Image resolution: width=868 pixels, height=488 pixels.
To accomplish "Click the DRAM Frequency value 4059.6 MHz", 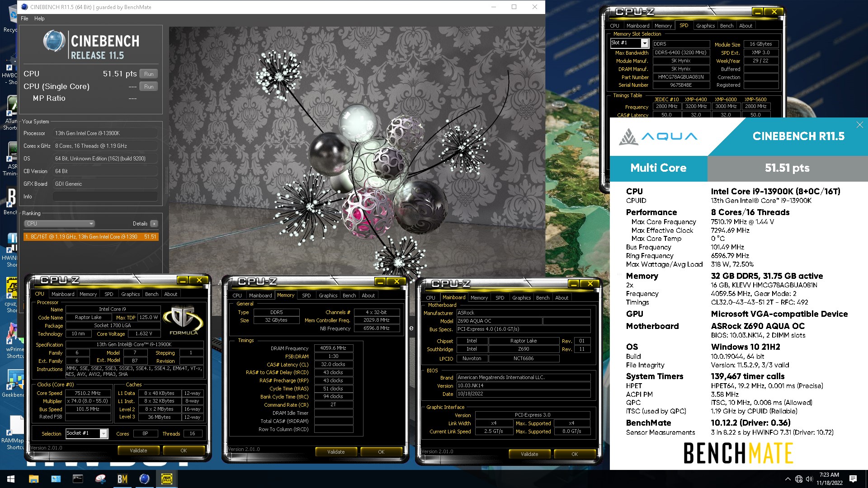I will click(x=333, y=348).
